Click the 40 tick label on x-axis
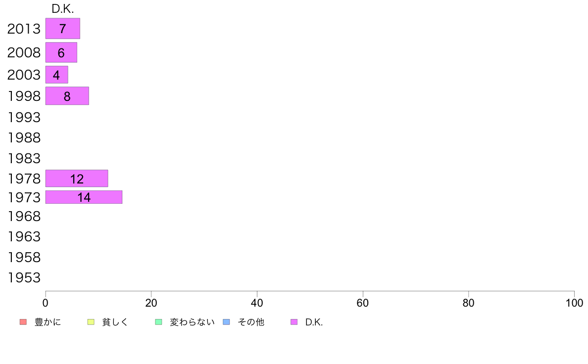The height and width of the screenshot is (364, 588). pos(257,303)
